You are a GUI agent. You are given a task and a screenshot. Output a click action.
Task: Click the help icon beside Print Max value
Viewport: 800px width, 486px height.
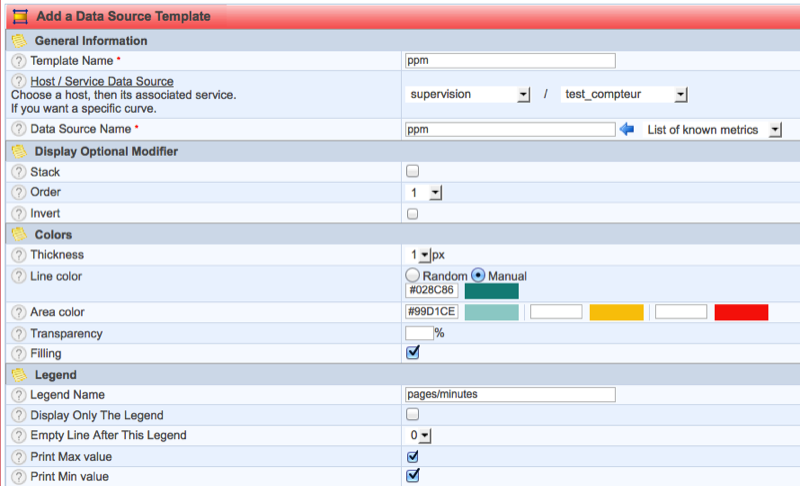(x=18, y=457)
